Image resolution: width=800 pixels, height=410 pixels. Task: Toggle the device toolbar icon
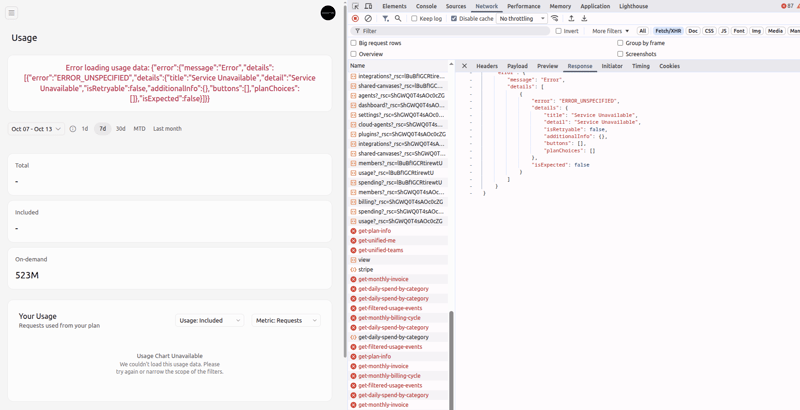[x=368, y=6]
